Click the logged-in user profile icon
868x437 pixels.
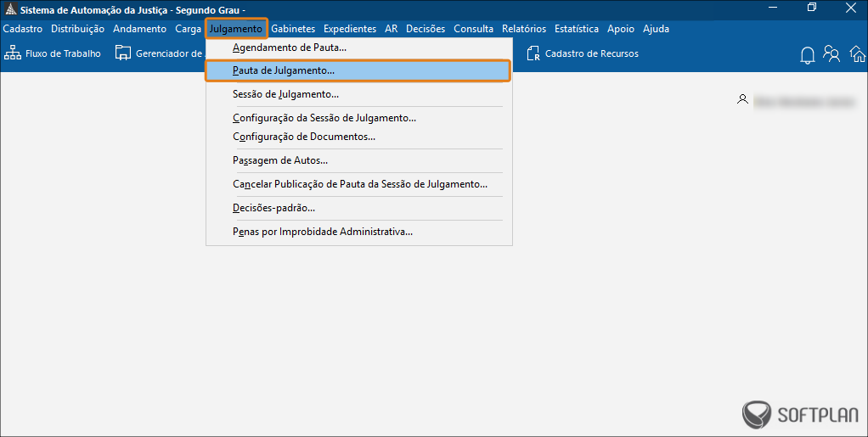(x=743, y=99)
